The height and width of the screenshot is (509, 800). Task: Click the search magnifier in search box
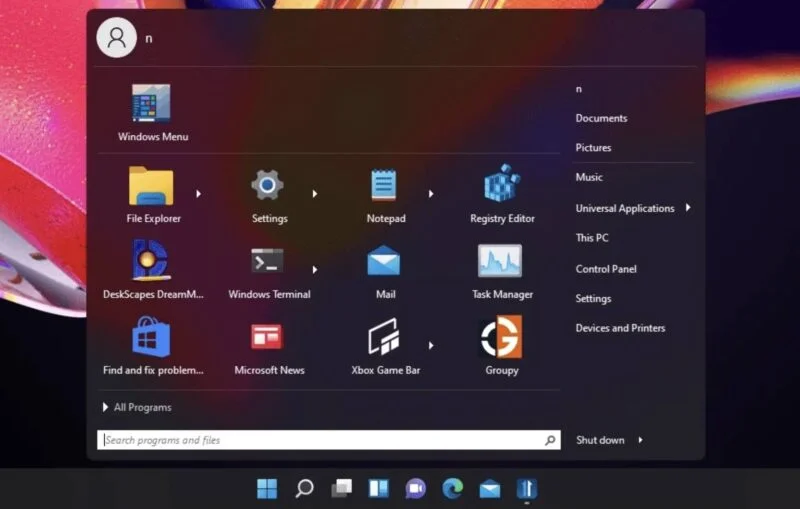point(550,440)
